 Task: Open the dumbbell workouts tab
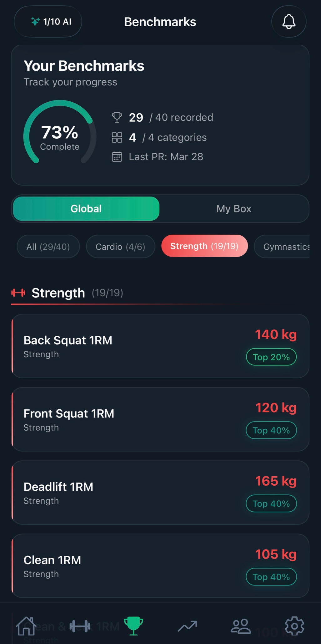80,626
